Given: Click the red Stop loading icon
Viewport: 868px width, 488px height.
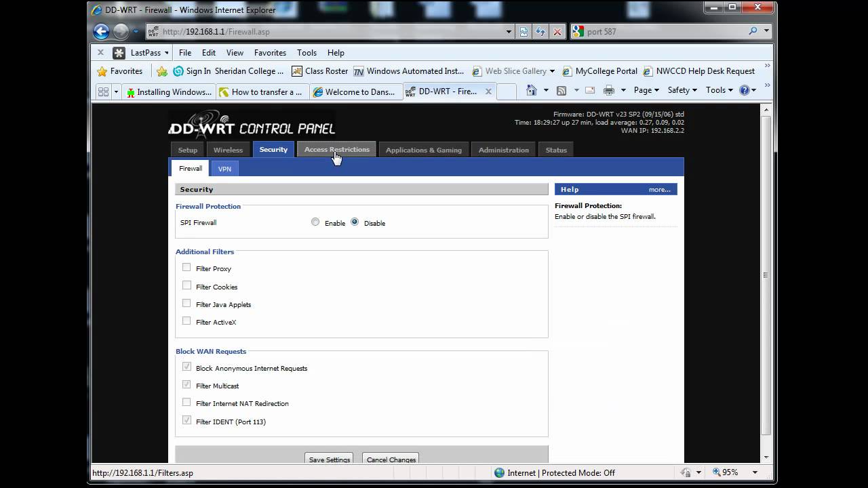Looking at the screenshot, I should (557, 31).
